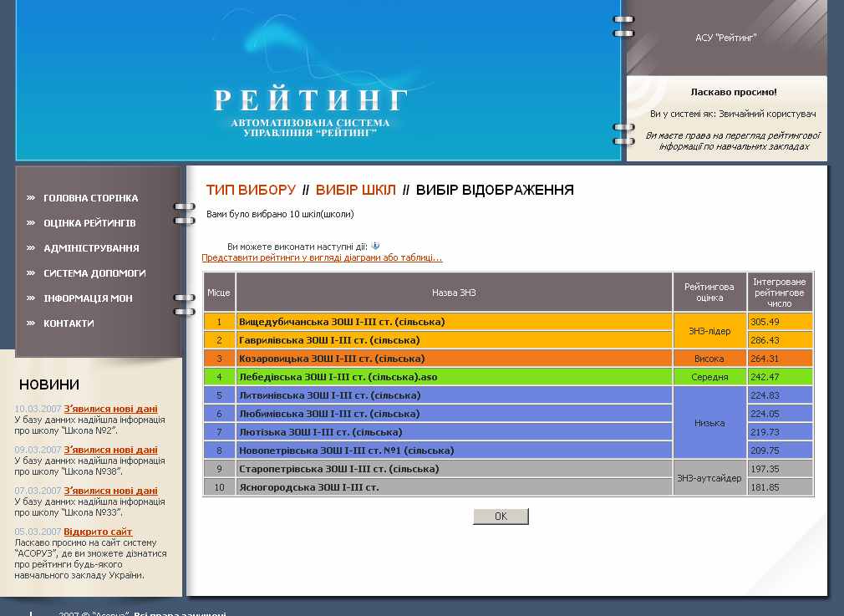
Task: Click the 'Низька' rating cell
Action: [x=709, y=423]
